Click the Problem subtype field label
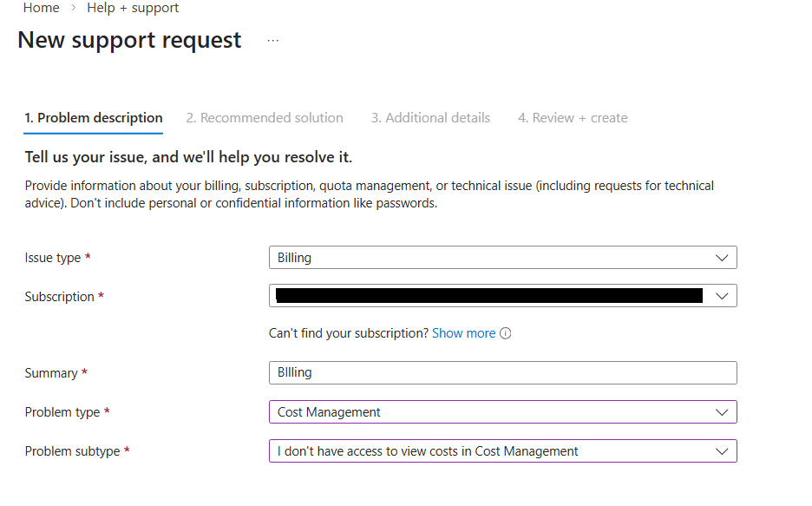 tap(73, 451)
